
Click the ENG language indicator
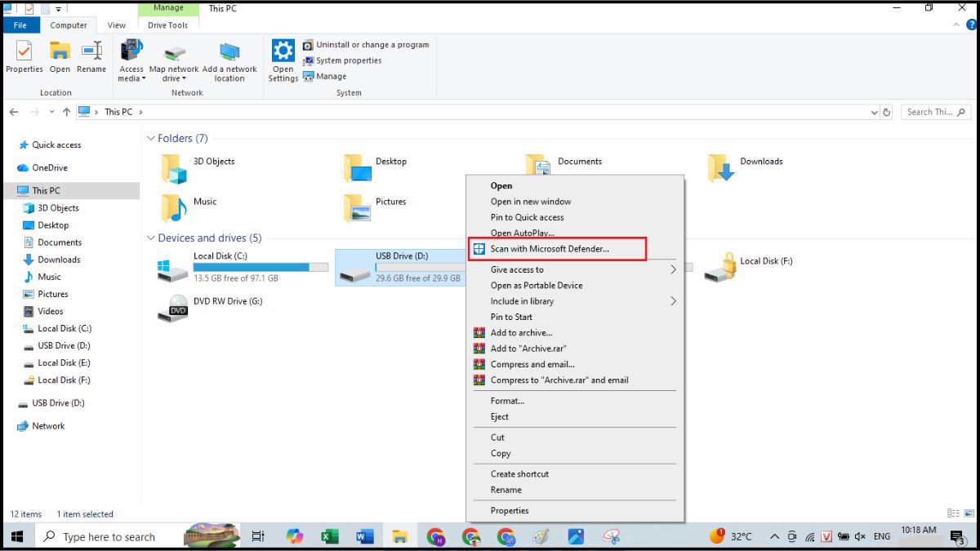pyautogui.click(x=882, y=536)
